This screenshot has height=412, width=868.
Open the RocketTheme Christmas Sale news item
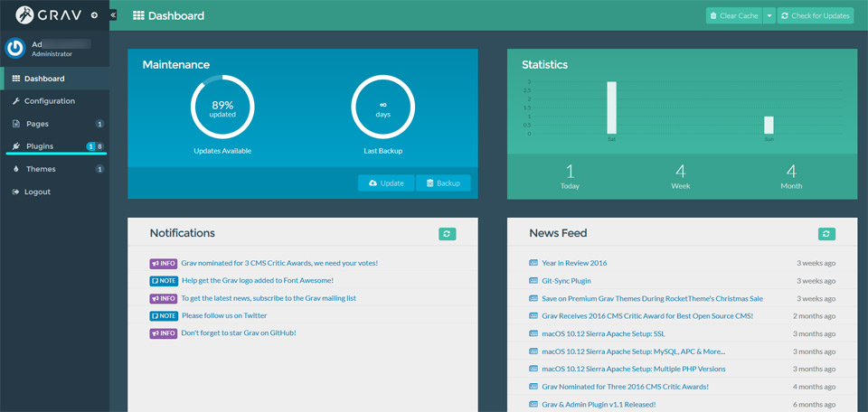pyautogui.click(x=652, y=299)
